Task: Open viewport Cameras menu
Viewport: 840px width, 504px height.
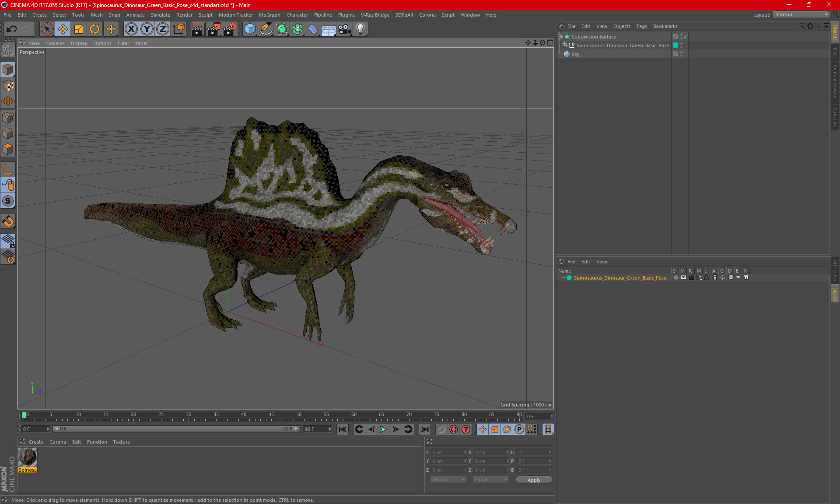Action: tap(55, 43)
